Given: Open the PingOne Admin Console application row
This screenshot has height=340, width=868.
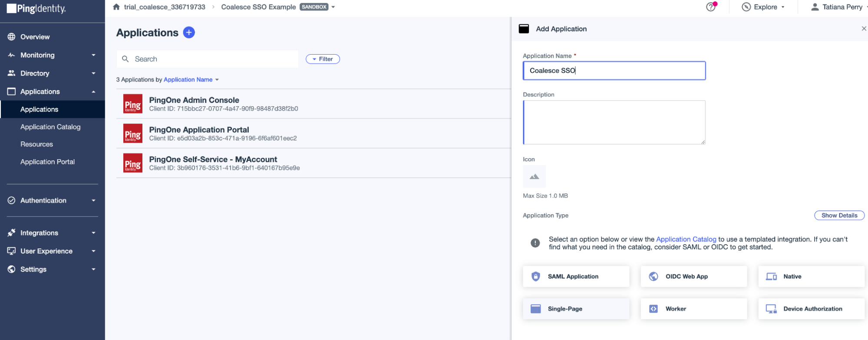Looking at the screenshot, I should point(314,104).
